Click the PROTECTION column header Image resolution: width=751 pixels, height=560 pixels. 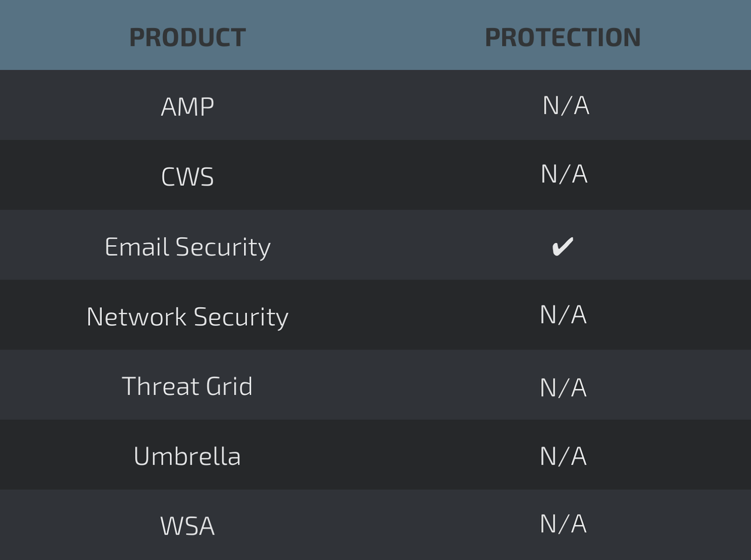[562, 38]
